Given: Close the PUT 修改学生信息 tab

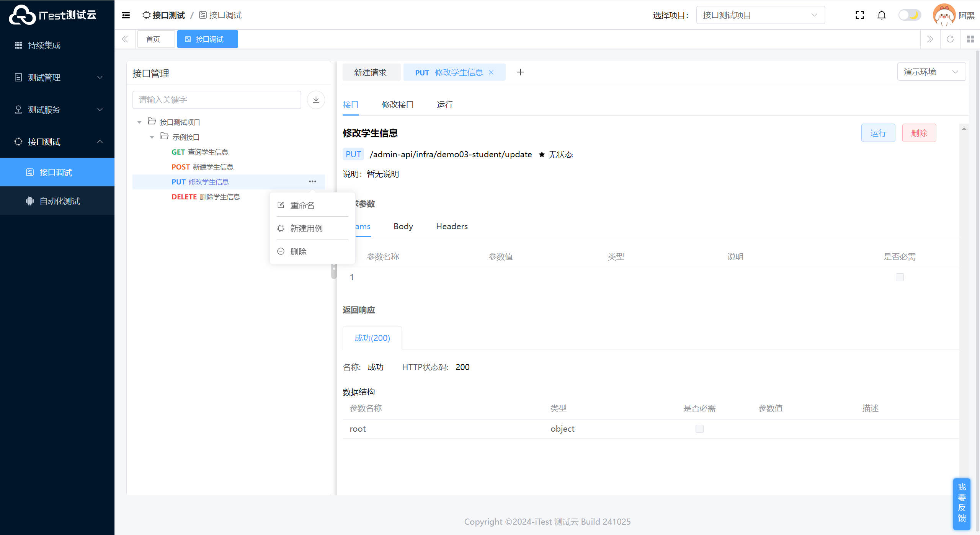Looking at the screenshot, I should (491, 73).
